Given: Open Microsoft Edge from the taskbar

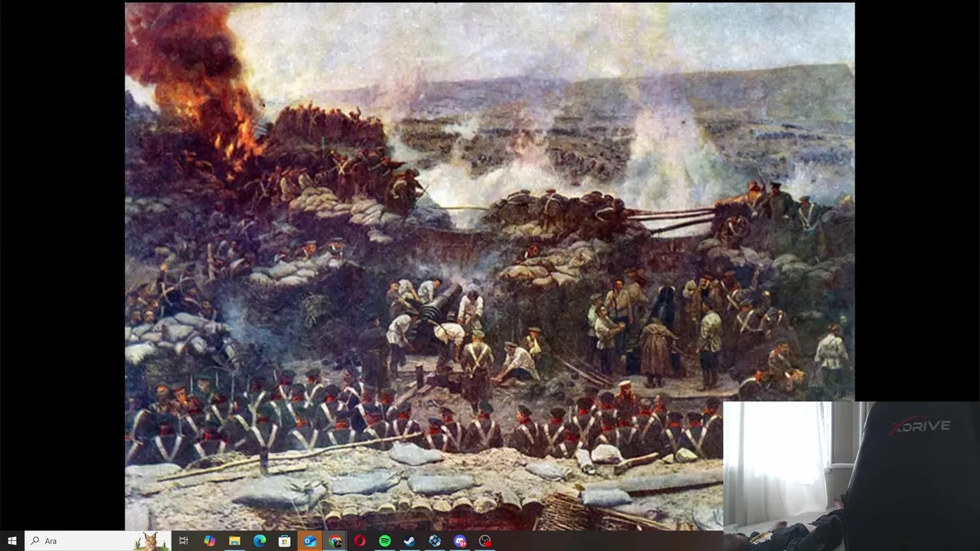Looking at the screenshot, I should (x=260, y=541).
